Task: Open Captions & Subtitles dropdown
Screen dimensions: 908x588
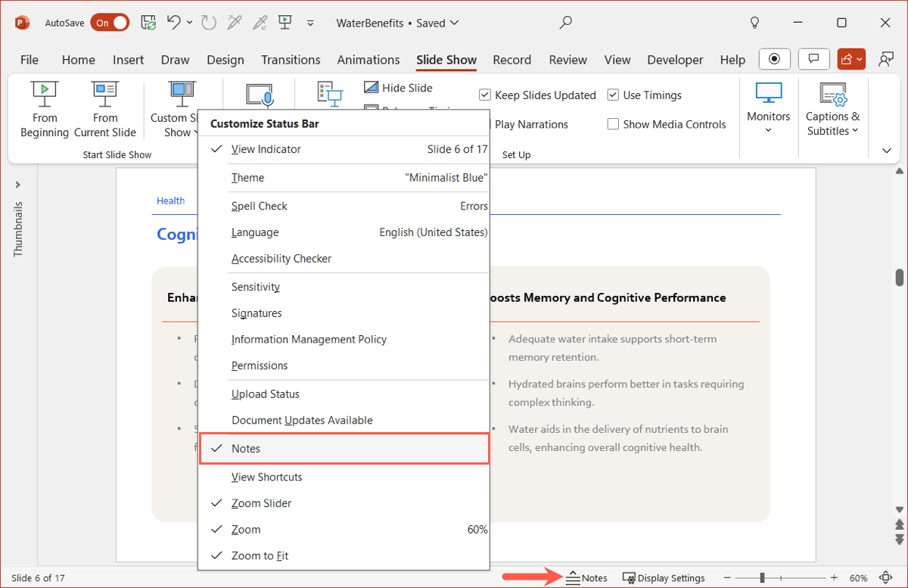Action: coord(832,110)
